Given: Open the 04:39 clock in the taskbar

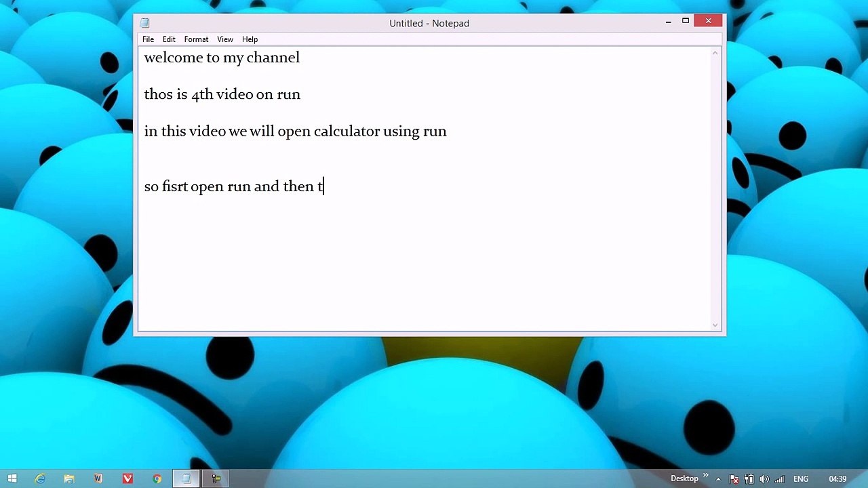Looking at the screenshot, I should [837, 479].
